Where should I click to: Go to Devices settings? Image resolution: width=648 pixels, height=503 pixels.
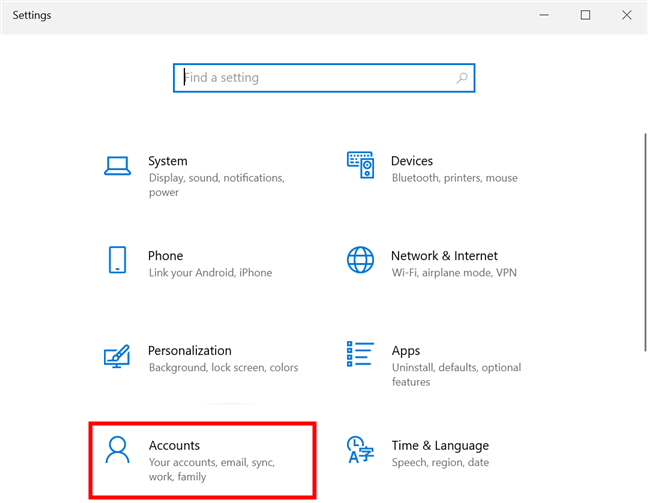coord(412,161)
